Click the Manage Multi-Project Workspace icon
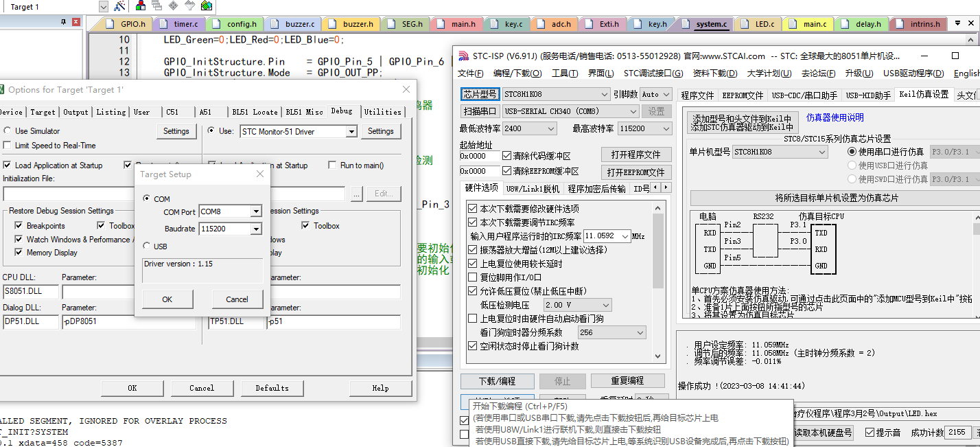Screen dimensions: 980x447 (157, 6)
